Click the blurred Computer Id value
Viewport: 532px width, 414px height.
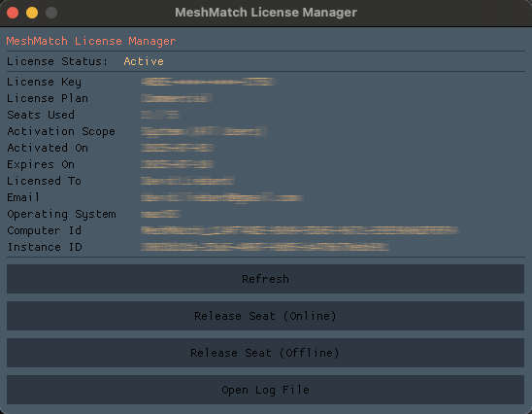(300, 230)
